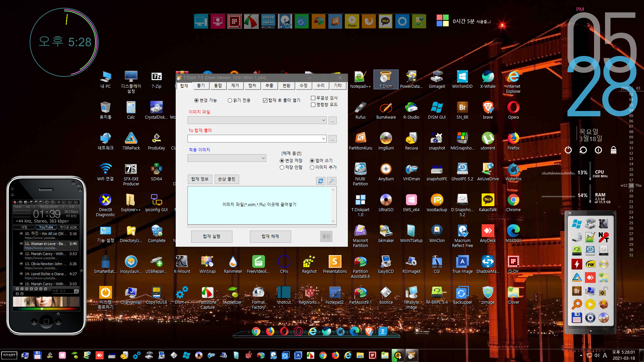Open the EasyBCD desktop icon

[386, 265]
